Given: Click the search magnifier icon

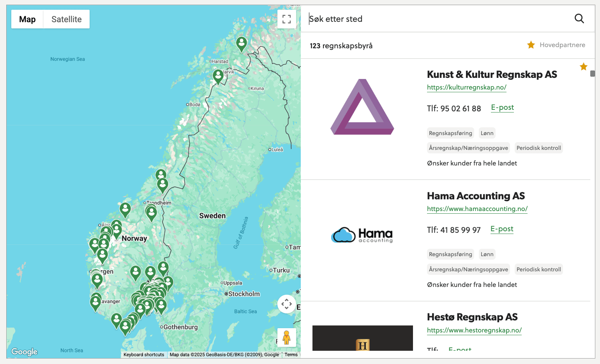Looking at the screenshot, I should pos(579,19).
